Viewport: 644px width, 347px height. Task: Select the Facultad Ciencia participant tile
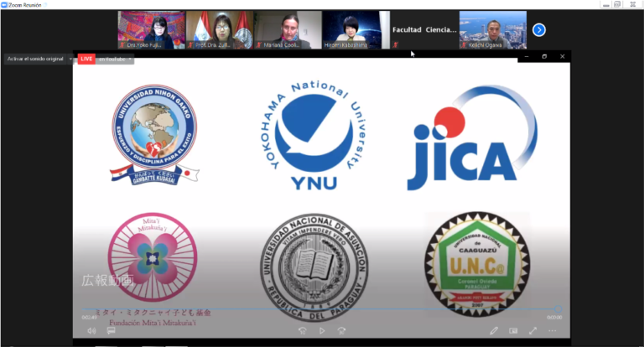pyautogui.click(x=424, y=30)
